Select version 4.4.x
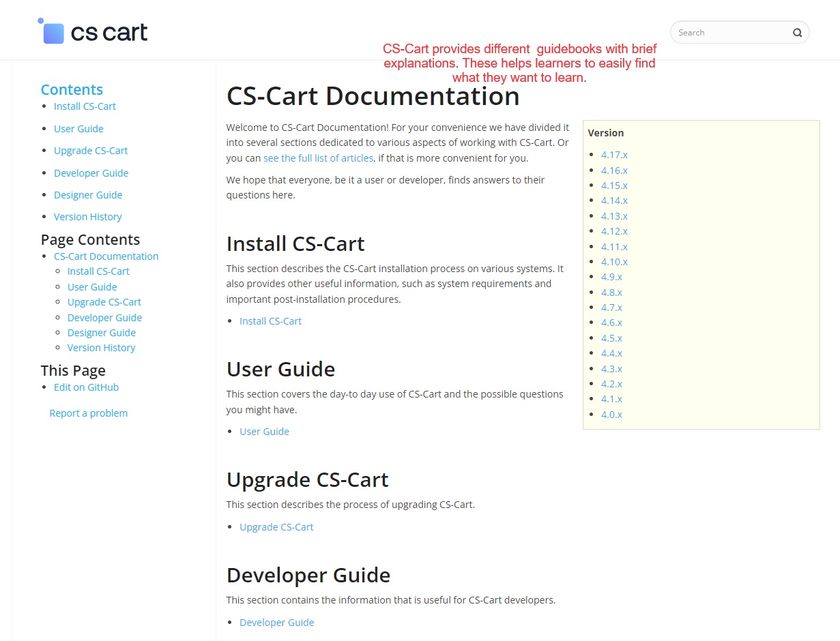This screenshot has height=641, width=840. point(611,353)
